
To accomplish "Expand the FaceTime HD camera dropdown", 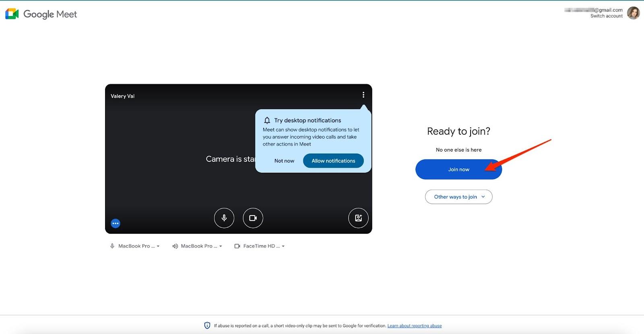I will (x=260, y=246).
